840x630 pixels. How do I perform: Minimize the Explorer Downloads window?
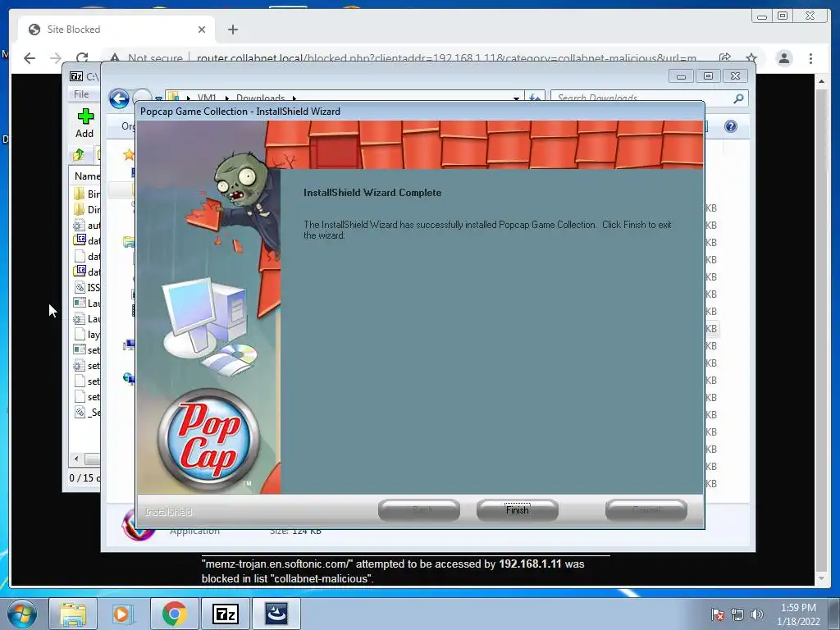coord(681,76)
